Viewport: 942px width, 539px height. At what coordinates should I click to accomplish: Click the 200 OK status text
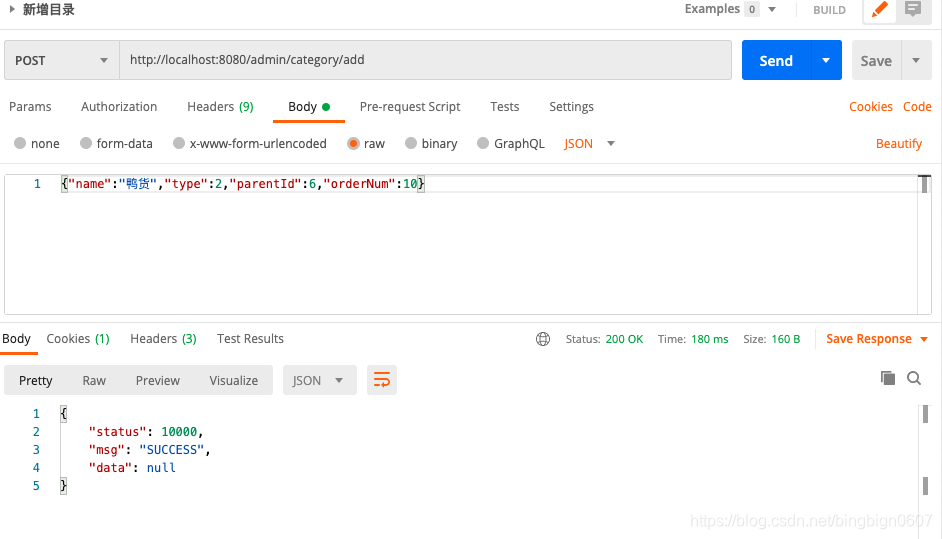point(624,339)
